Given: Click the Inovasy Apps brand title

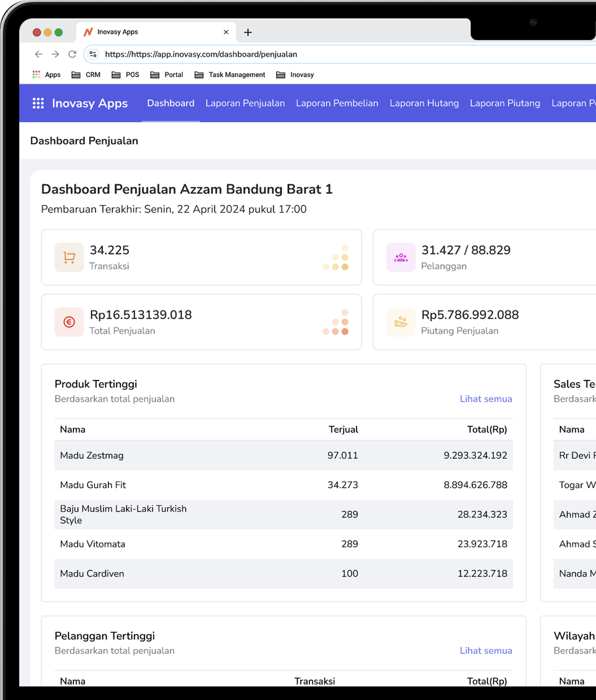Looking at the screenshot, I should tap(90, 103).
